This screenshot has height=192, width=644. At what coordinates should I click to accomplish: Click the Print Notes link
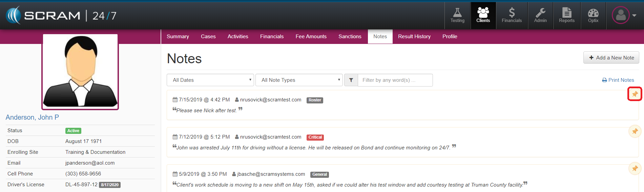click(618, 80)
